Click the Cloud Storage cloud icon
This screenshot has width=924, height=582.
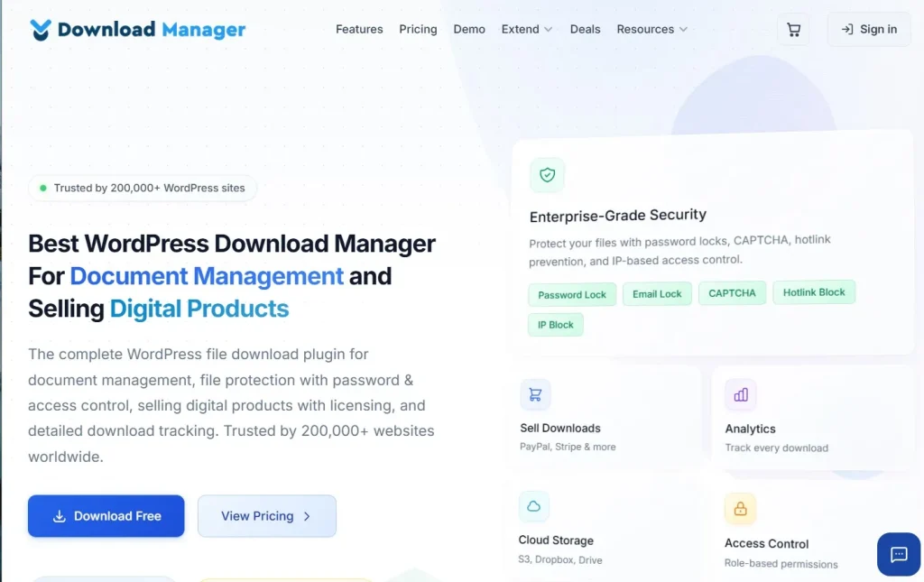click(533, 506)
